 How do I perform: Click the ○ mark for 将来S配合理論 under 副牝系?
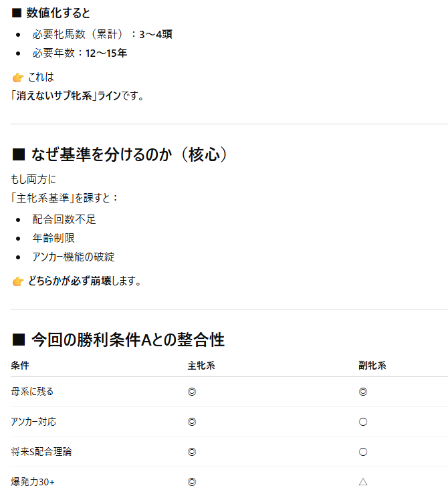click(x=363, y=452)
